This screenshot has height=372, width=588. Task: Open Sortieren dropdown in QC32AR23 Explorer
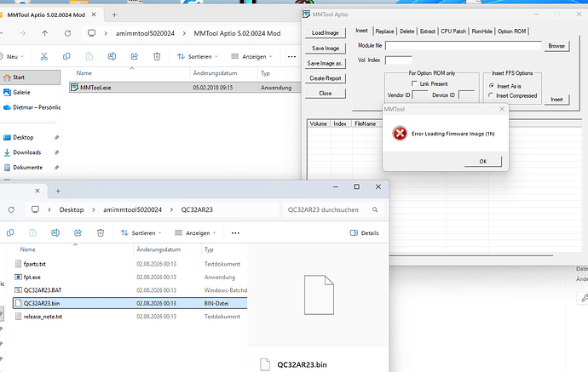pos(141,233)
